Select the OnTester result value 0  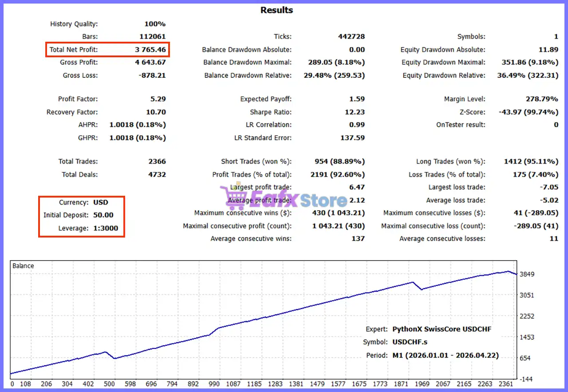(x=556, y=125)
